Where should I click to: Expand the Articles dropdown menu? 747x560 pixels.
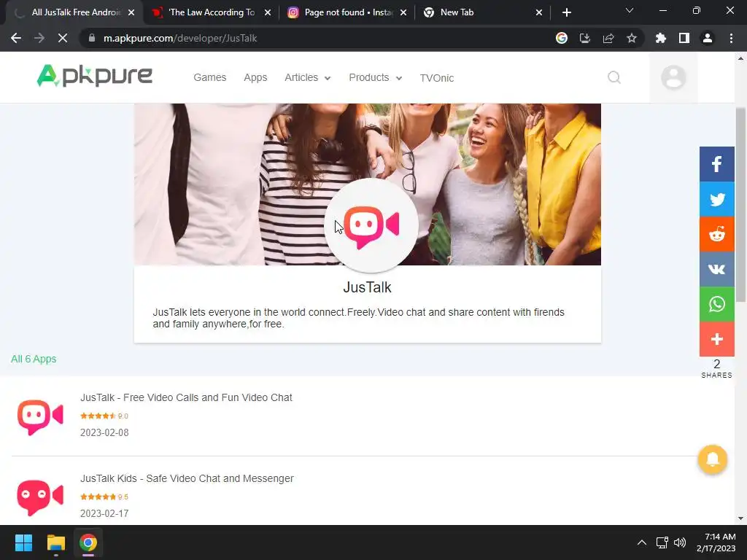[307, 77]
